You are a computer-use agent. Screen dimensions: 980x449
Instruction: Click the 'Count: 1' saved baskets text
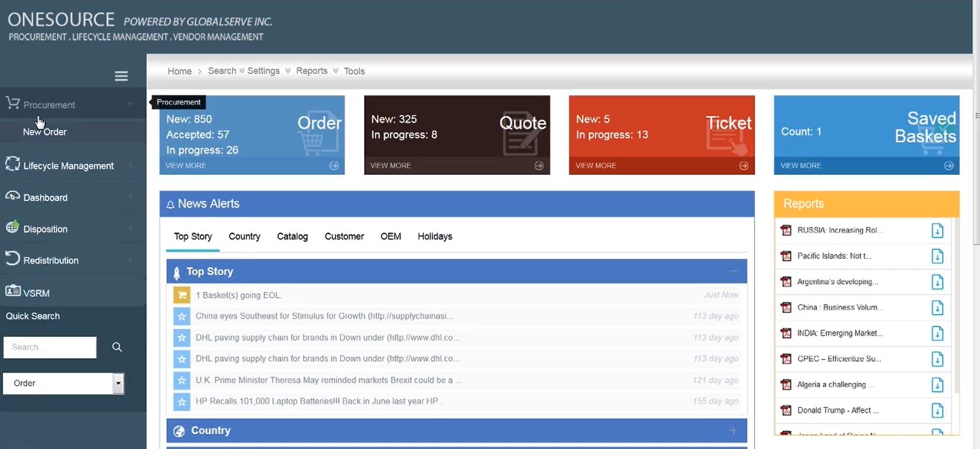(x=801, y=132)
